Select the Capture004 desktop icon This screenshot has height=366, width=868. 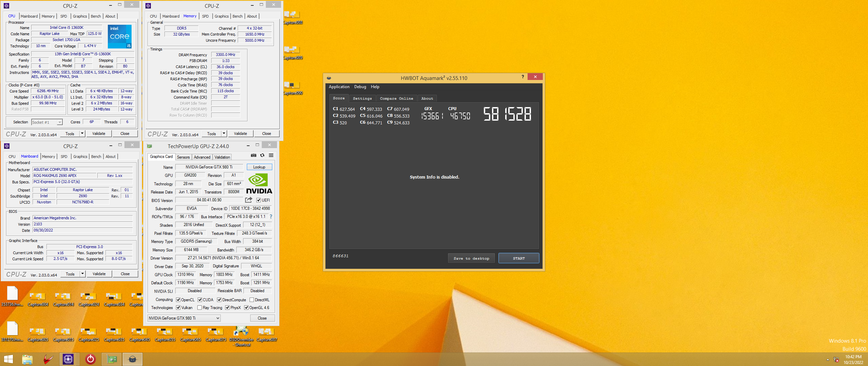(x=38, y=299)
